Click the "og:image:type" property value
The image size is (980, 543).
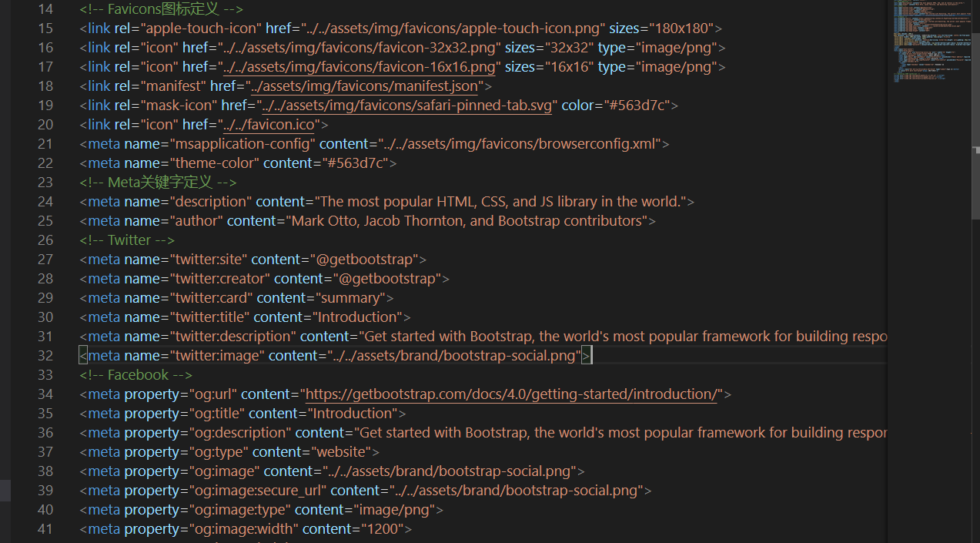[x=240, y=510]
